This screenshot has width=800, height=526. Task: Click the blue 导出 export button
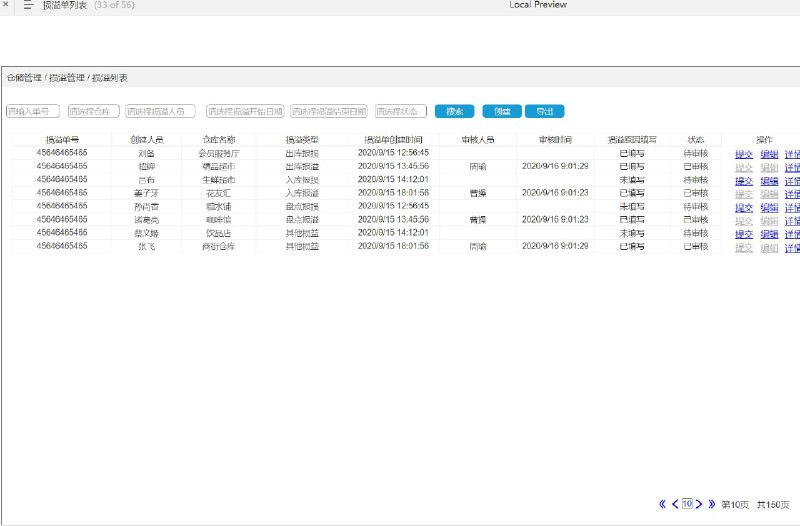point(545,111)
